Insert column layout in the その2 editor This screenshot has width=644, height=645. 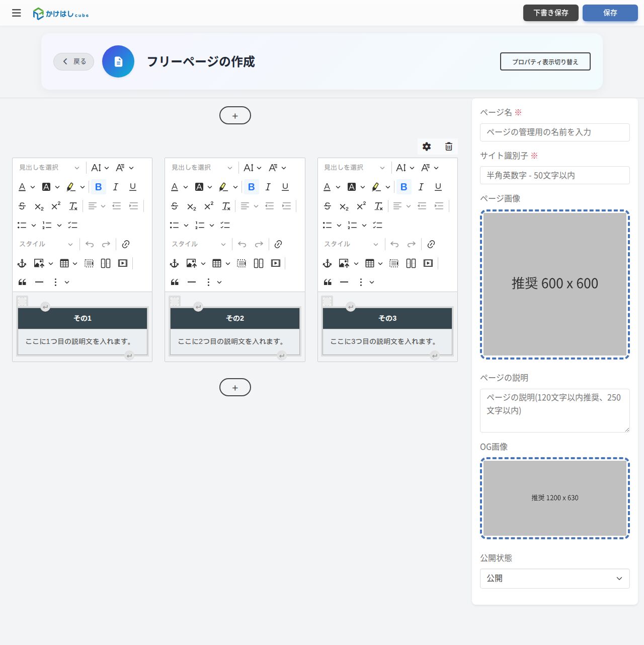(x=259, y=263)
